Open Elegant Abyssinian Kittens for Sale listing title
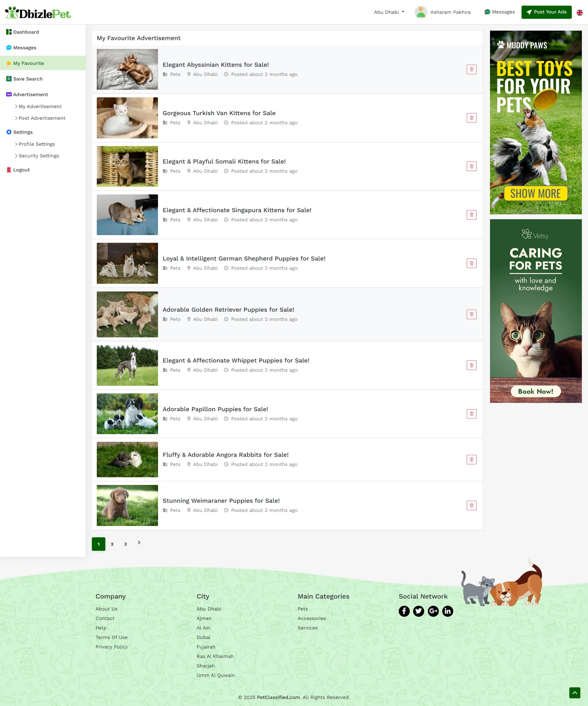Viewport: 588px width, 706px height. pyautogui.click(x=216, y=65)
